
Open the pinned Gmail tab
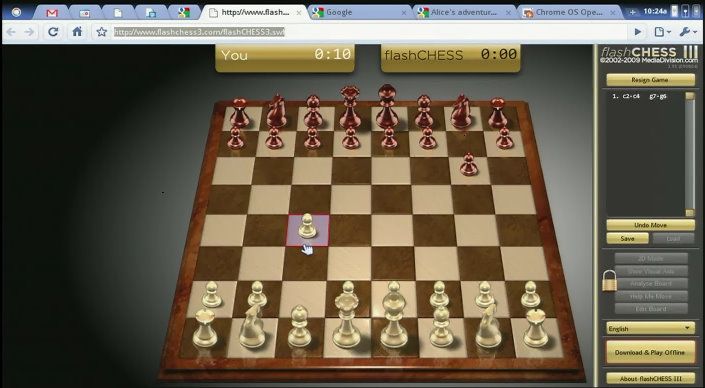[52, 13]
